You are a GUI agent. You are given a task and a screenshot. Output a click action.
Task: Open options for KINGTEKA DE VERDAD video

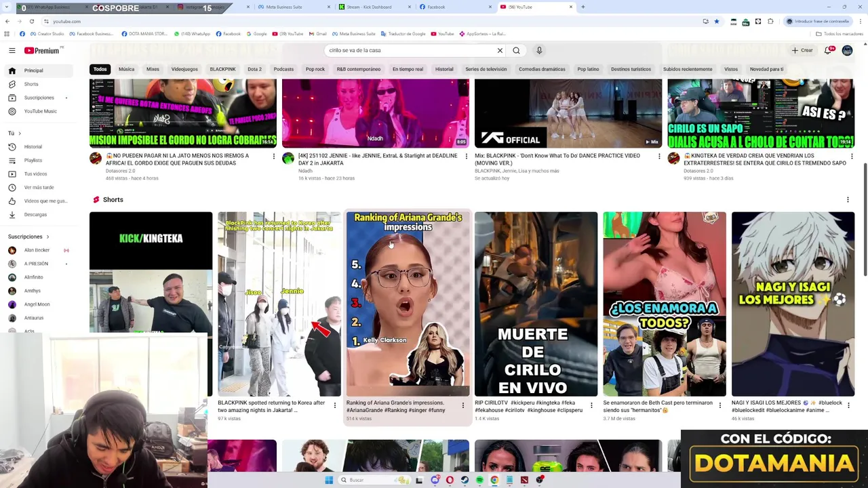(x=852, y=157)
